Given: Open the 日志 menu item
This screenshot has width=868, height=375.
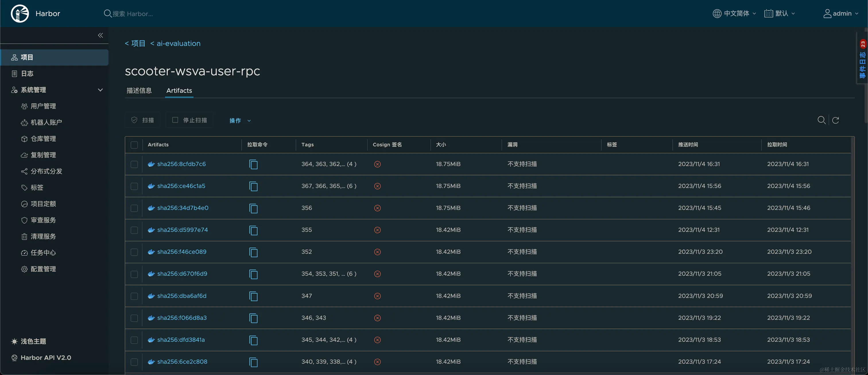Looking at the screenshot, I should (x=27, y=73).
